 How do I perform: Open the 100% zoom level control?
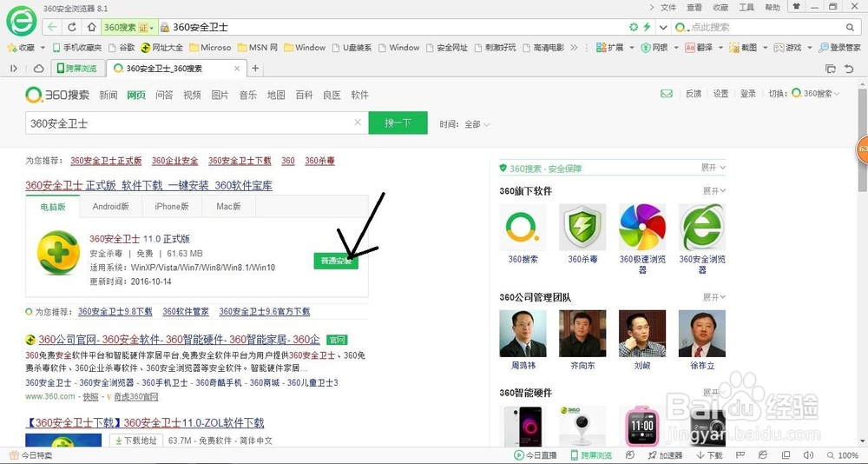pyautogui.click(x=843, y=455)
